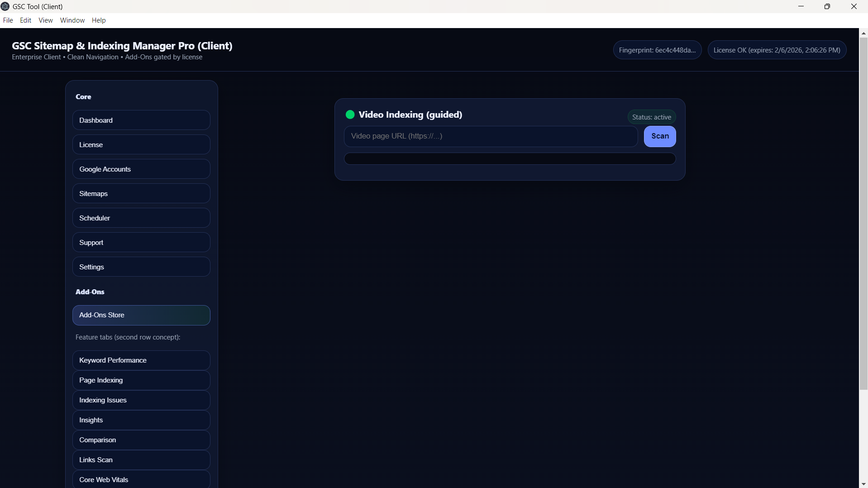The height and width of the screenshot is (488, 868).
Task: Switch to Keyword Performance feature tab
Action: (141, 360)
